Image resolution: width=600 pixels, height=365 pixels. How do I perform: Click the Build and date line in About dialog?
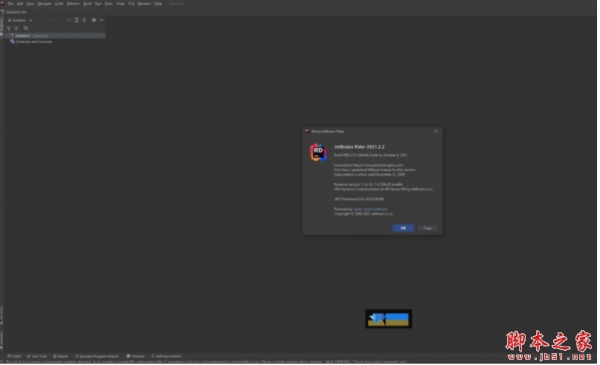[x=371, y=155]
